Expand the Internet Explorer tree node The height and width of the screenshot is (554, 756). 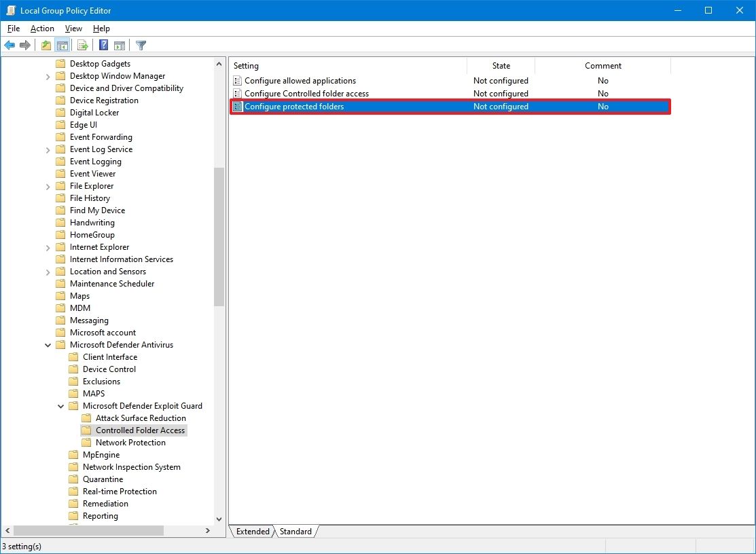point(48,246)
